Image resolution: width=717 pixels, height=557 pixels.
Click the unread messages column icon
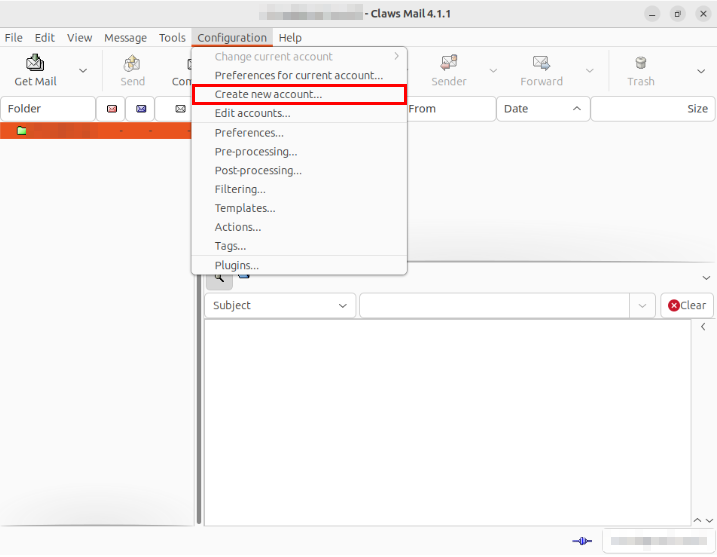coord(141,109)
